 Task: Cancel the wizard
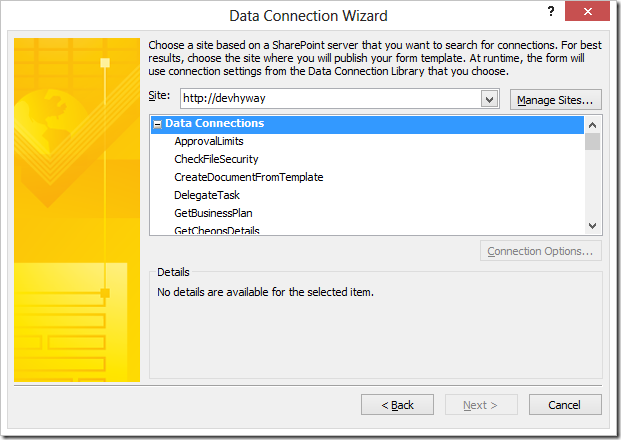tap(565, 405)
